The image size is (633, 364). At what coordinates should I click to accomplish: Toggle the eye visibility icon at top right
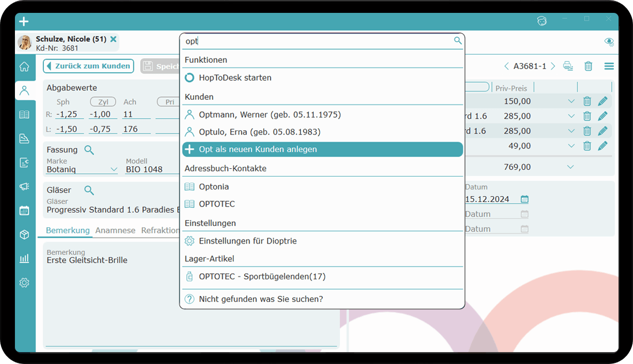(609, 42)
